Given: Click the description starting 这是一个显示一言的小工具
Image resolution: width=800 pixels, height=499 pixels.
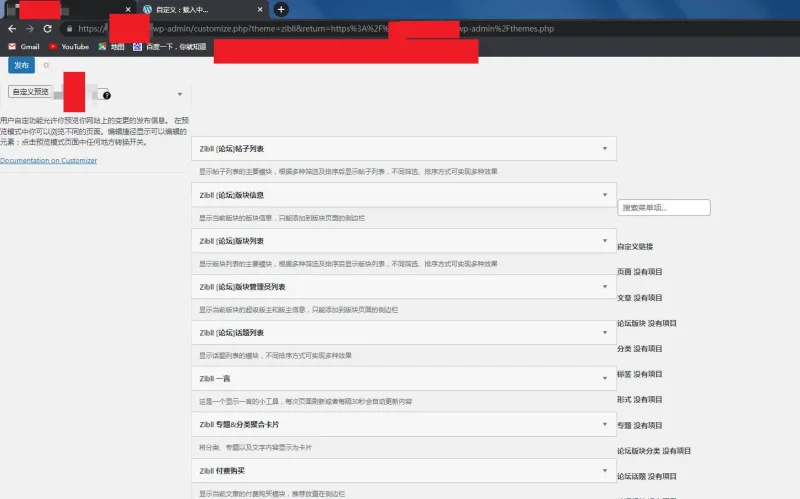Looking at the screenshot, I should click(x=305, y=402).
